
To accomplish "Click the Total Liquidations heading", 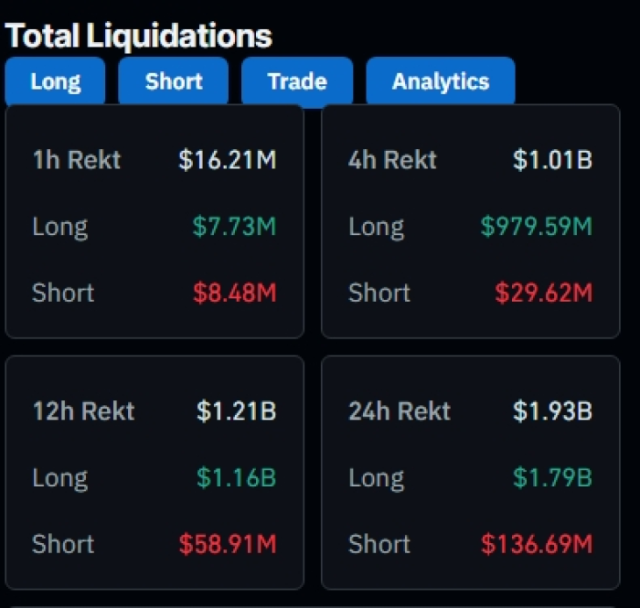I will click(139, 36).
